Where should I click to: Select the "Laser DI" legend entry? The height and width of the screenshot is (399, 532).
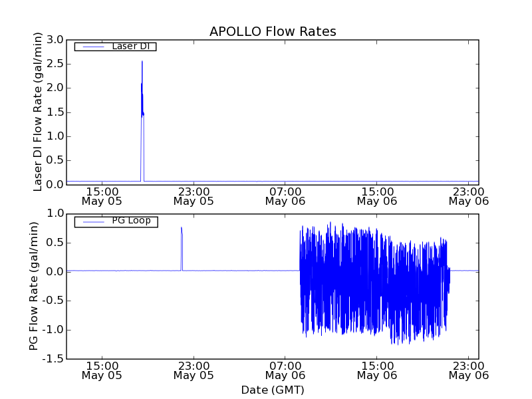115,47
